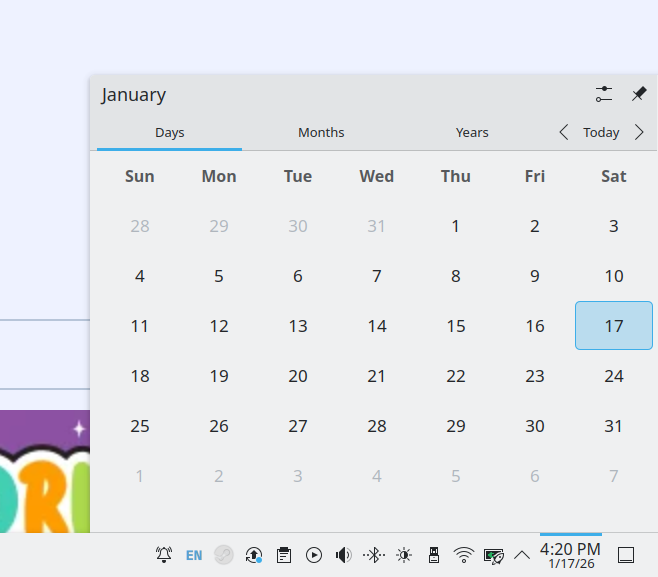Click day 24 in the calendar
The width and height of the screenshot is (658, 577).
614,376
